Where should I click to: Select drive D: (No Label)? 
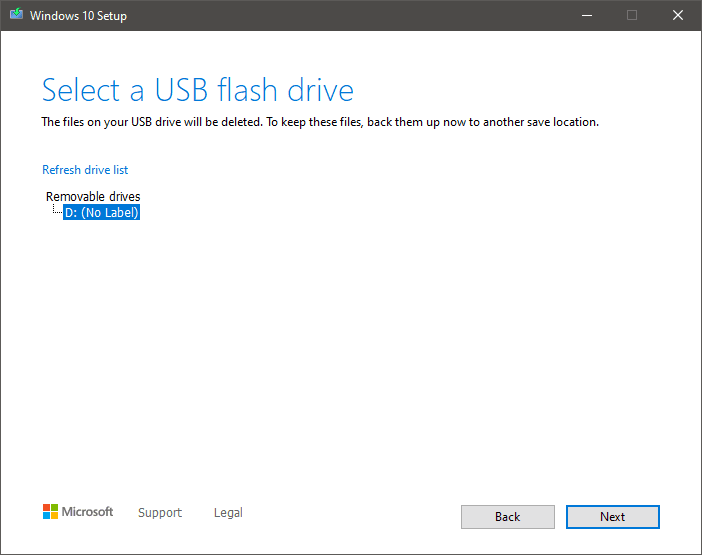[x=102, y=212]
